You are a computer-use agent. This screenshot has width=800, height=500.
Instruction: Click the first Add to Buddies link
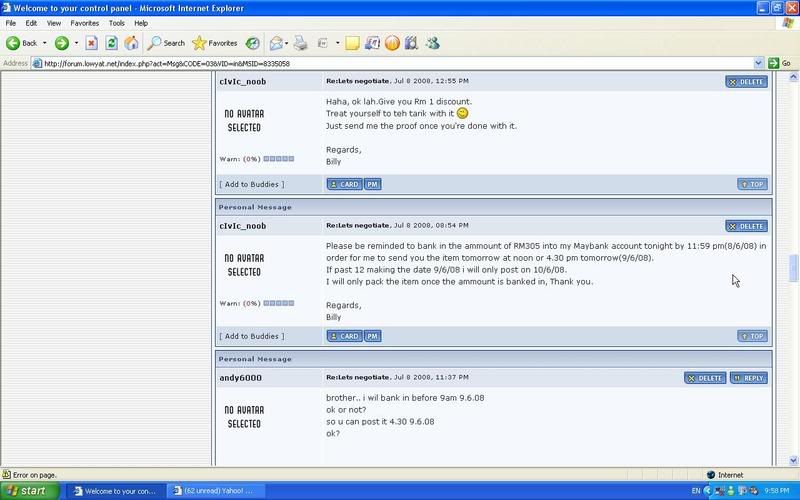251,184
